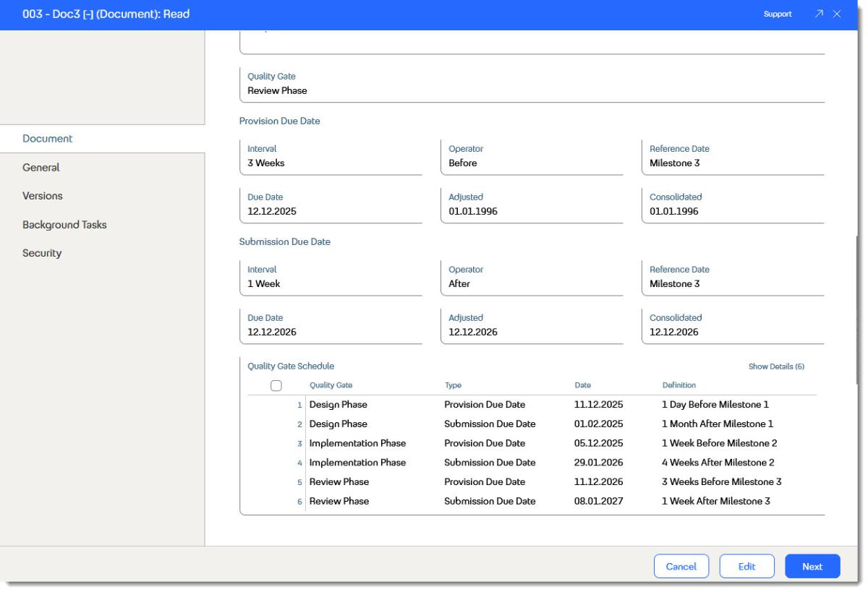Select schedule row 1 Design Phase Provision
Screen dimensions: 868x592
point(532,405)
